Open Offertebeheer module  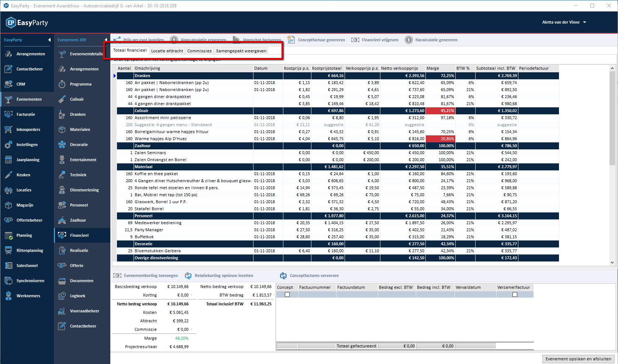pos(27,220)
